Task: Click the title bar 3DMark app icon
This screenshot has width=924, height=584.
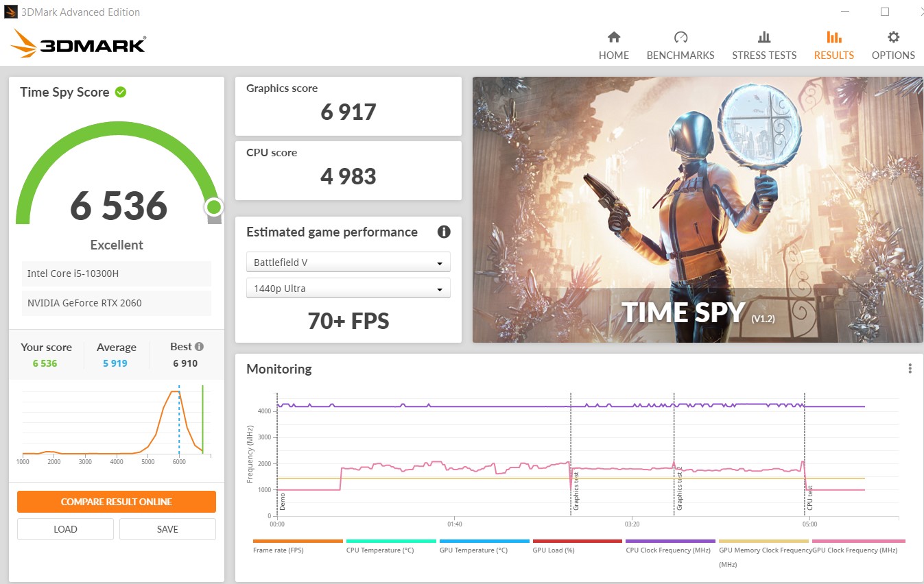Action: pyautogui.click(x=10, y=12)
